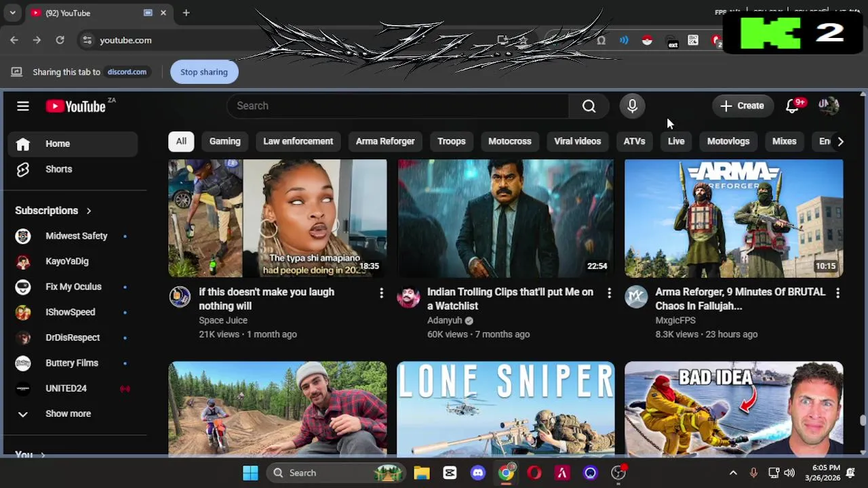Select the Law enforcement chip
Viewport: 868px width, 488px height.
tap(298, 141)
